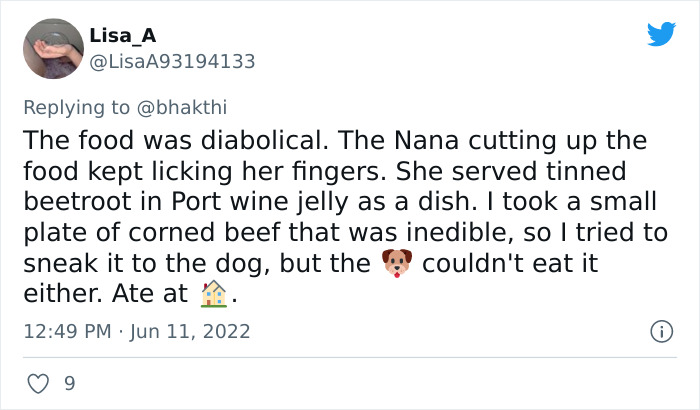Open the @LisaA93194133 handle link

[x=173, y=61]
